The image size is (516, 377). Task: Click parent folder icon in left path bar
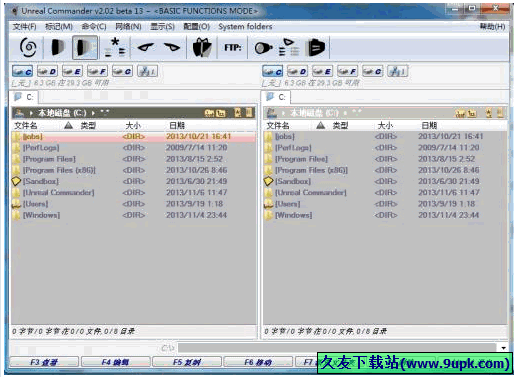coord(220,113)
